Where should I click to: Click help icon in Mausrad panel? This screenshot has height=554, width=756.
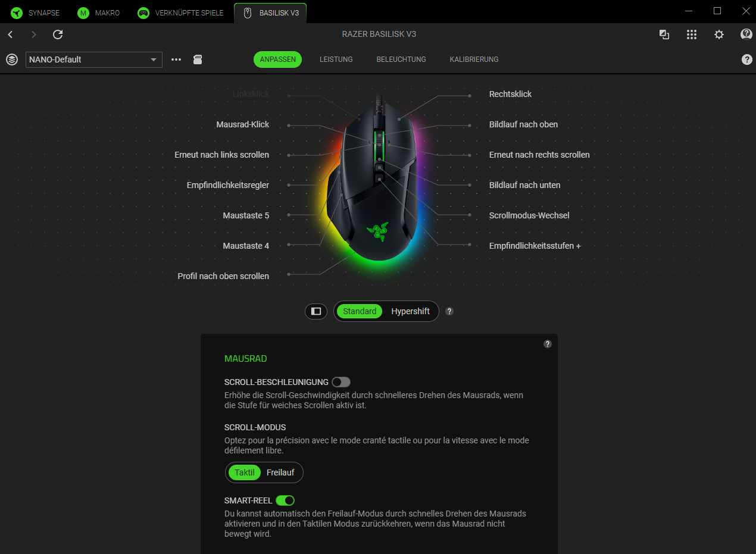548,344
